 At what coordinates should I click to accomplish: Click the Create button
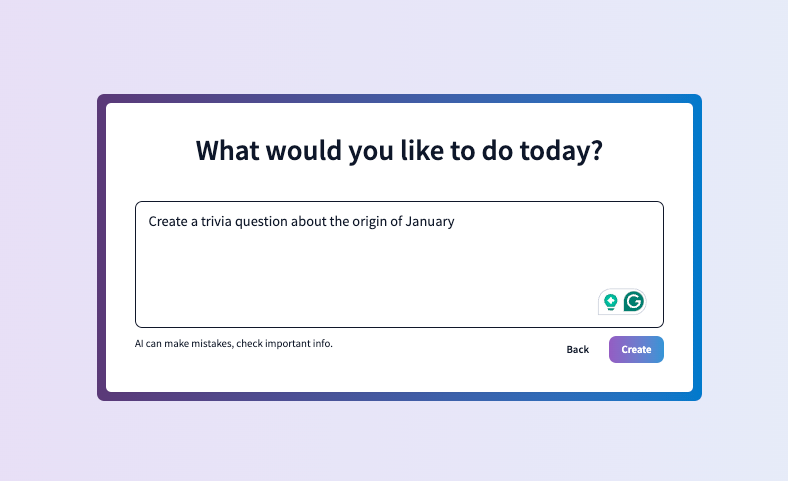pos(636,349)
